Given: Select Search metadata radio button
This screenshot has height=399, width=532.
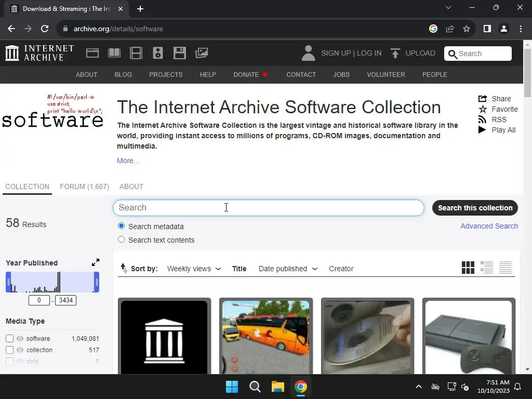Looking at the screenshot, I should point(121,226).
